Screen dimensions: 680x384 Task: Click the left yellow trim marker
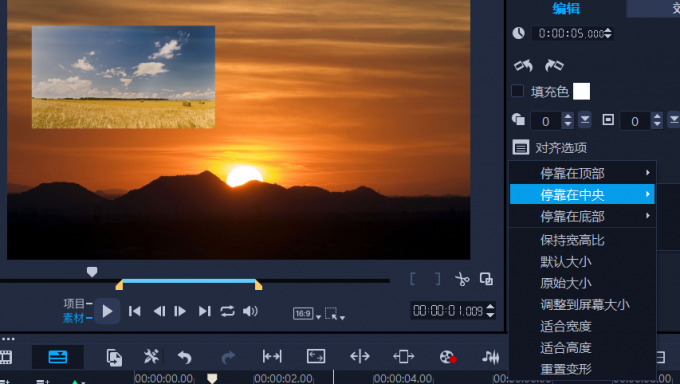tap(119, 285)
